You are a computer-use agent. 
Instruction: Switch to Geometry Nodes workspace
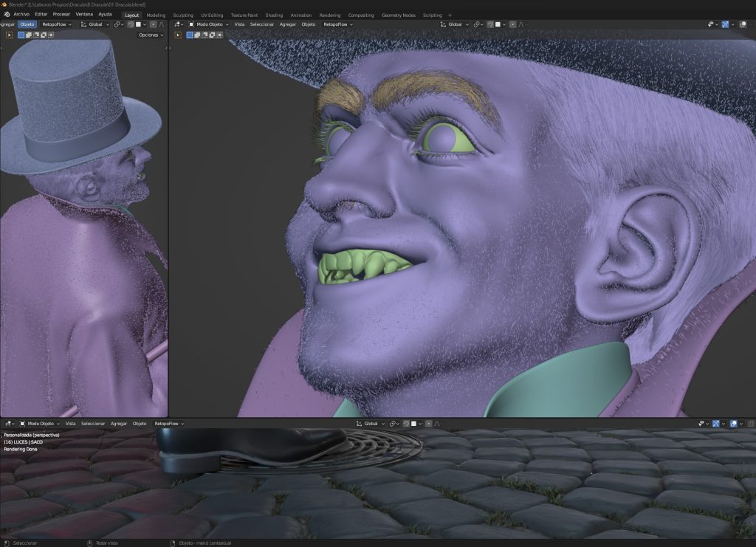coord(399,16)
